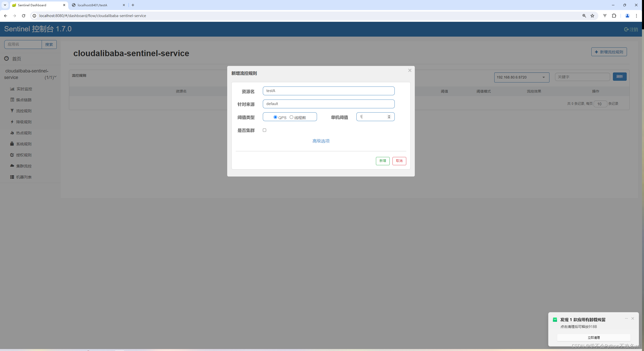The height and width of the screenshot is (351, 644).
Task: Select the QPS radio button
Action: (275, 117)
